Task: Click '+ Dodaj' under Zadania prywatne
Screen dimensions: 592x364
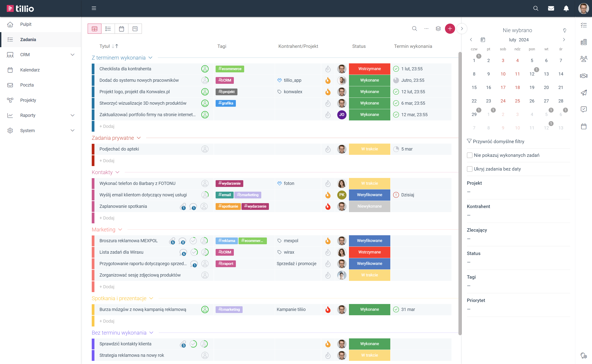Action: point(107,161)
